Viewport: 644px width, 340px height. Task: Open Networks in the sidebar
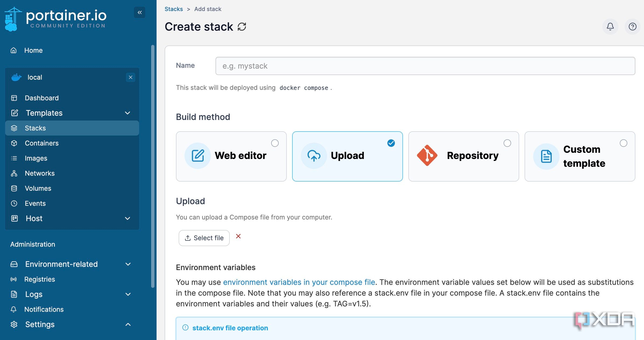(72, 173)
